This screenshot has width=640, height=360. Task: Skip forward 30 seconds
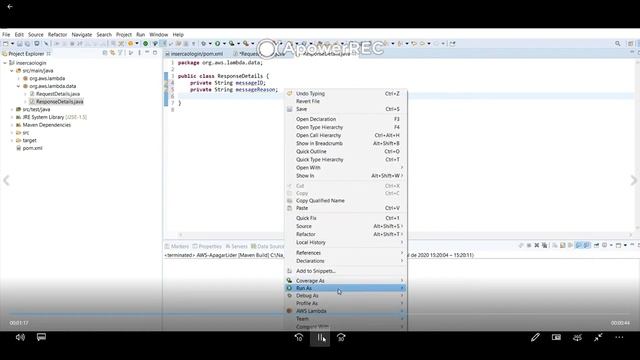(x=341, y=338)
